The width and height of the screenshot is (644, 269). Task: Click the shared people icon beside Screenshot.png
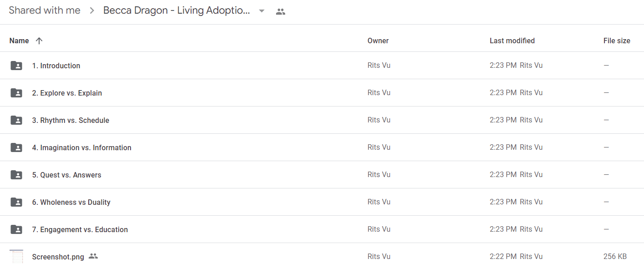click(93, 256)
